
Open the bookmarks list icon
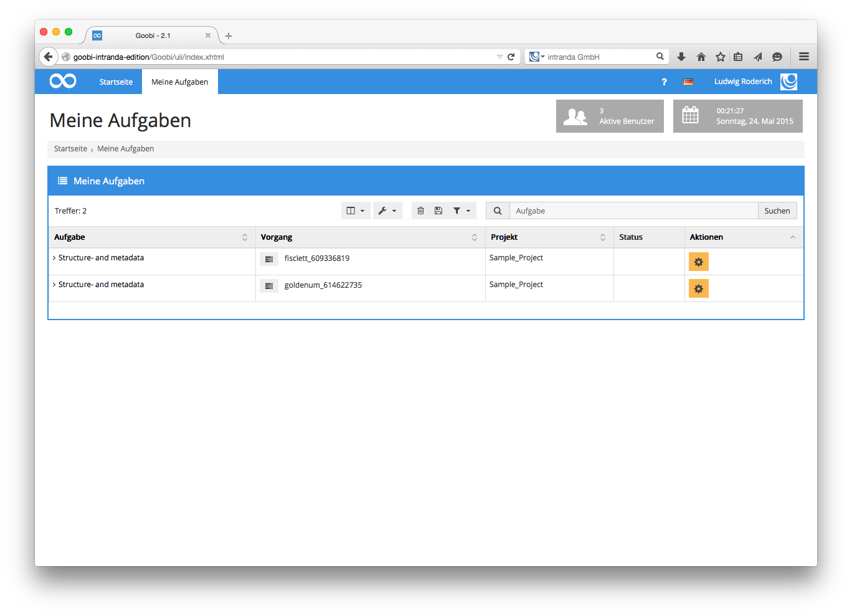click(738, 57)
